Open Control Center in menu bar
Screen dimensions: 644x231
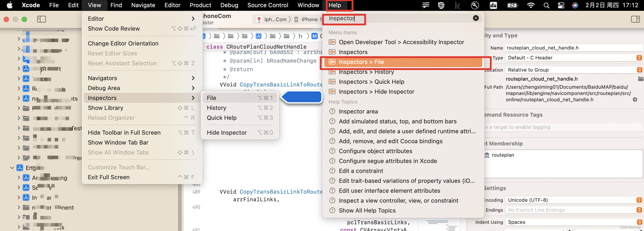point(561,5)
